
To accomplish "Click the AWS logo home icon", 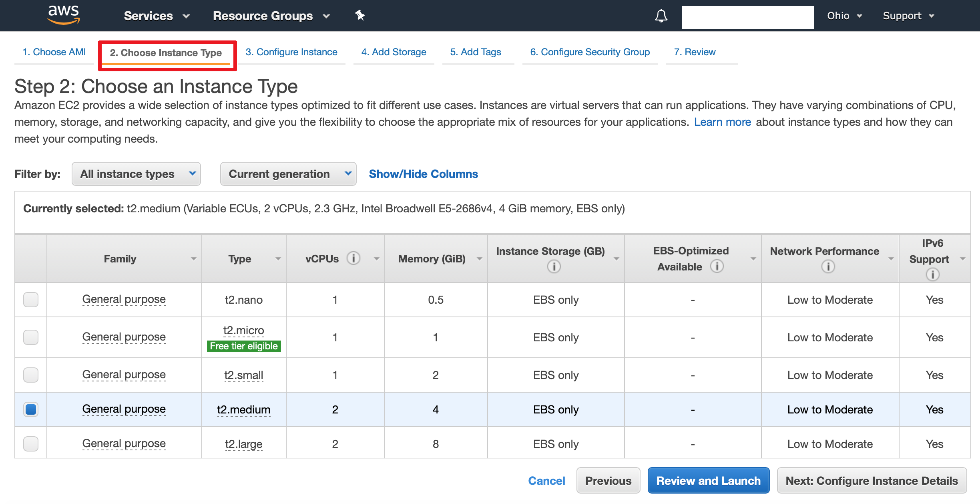I will click(63, 15).
